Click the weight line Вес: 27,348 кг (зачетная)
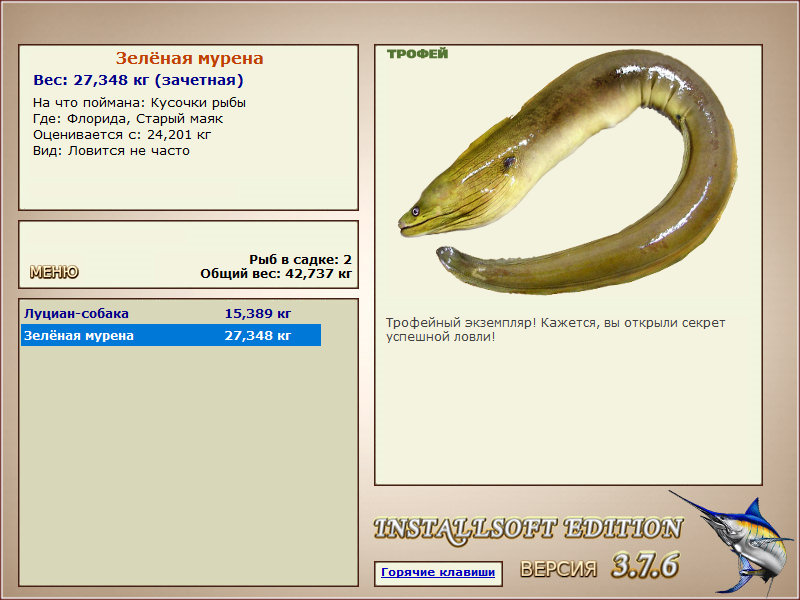Image resolution: width=800 pixels, height=600 pixels. pyautogui.click(x=138, y=80)
